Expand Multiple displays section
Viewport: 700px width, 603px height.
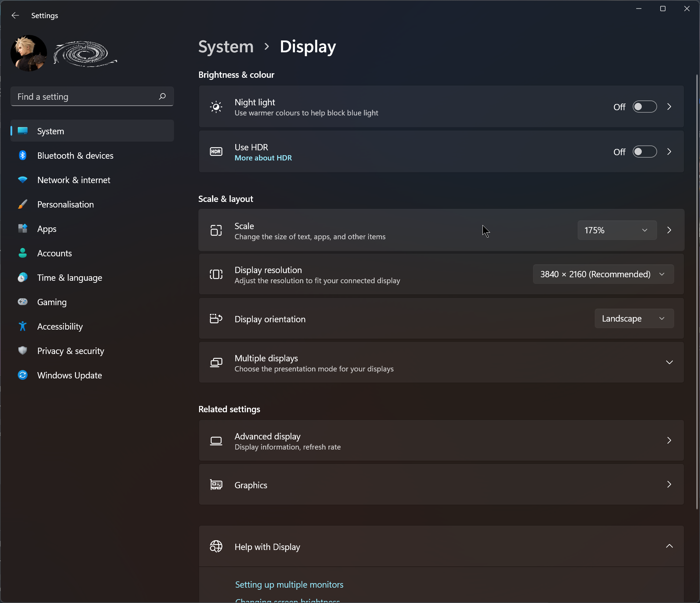coord(670,362)
